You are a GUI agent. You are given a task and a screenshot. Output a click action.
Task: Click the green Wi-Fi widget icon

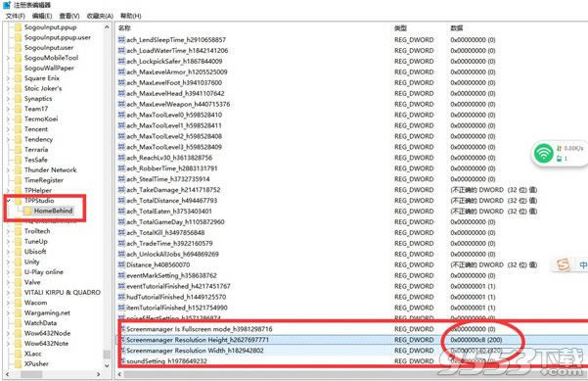[543, 153]
